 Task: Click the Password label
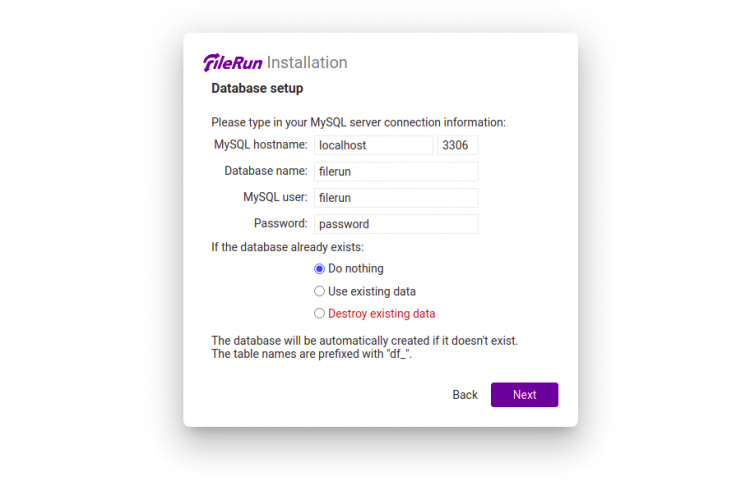click(281, 223)
